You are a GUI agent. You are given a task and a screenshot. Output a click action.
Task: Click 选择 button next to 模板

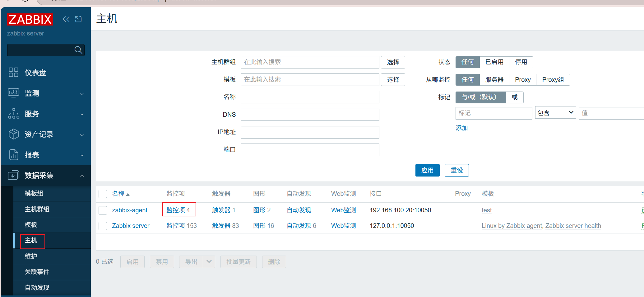[x=393, y=80]
